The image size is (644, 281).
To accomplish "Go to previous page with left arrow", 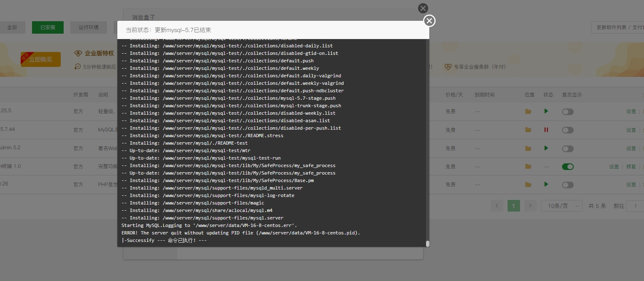I will click(x=497, y=206).
